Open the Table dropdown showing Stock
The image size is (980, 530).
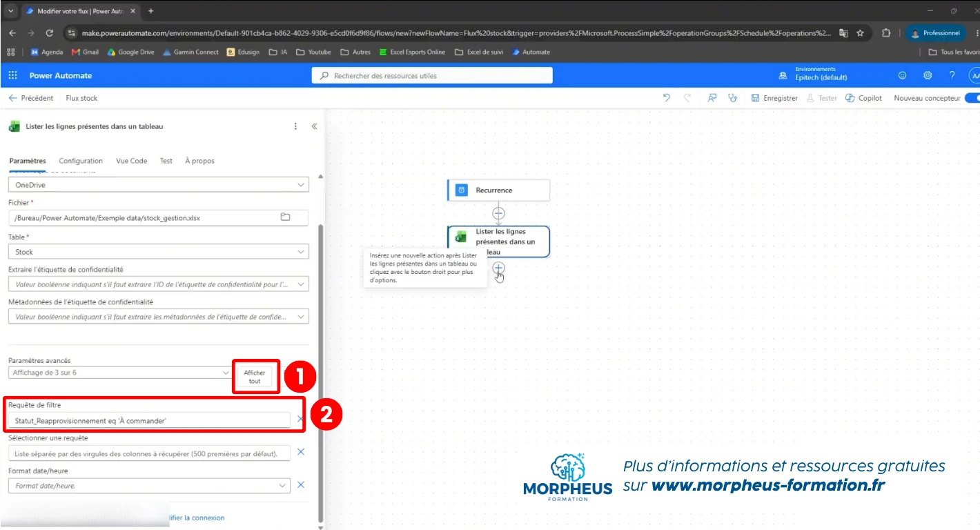pyautogui.click(x=159, y=252)
